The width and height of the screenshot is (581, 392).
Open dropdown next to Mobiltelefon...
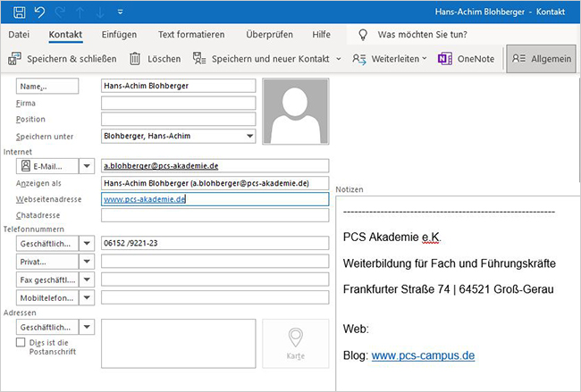(87, 298)
